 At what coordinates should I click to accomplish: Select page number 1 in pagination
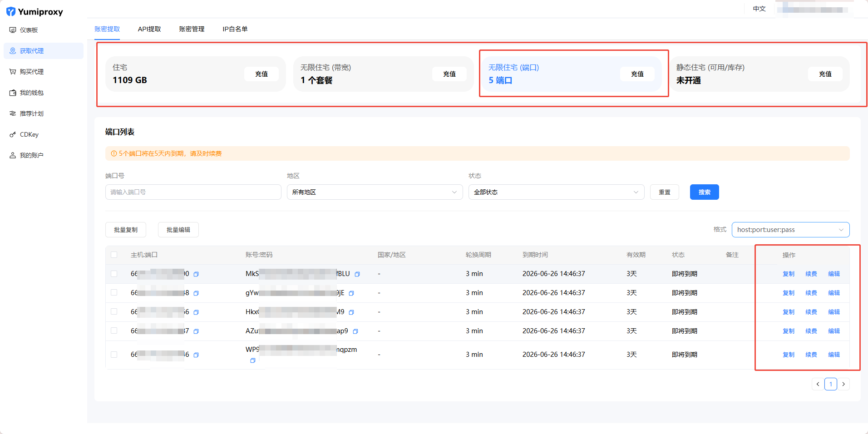click(831, 384)
